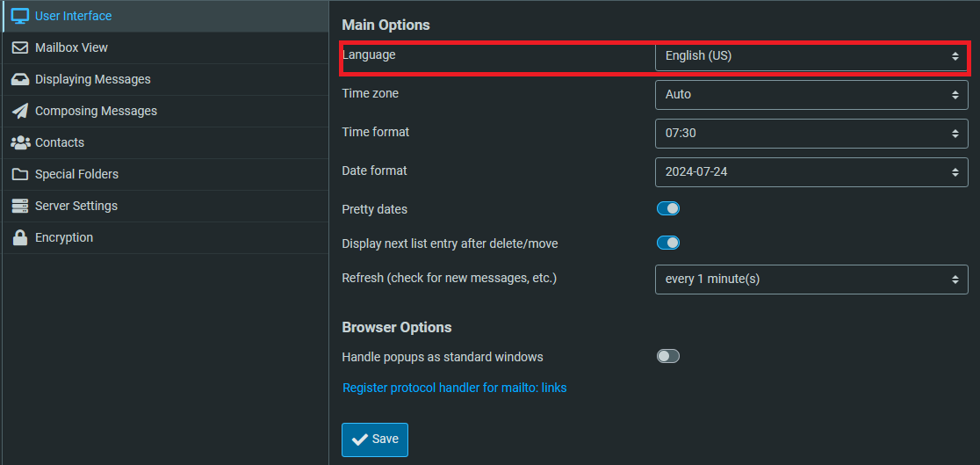Click Register protocol handler for mailto: links
Image resolution: width=980 pixels, height=465 pixels.
click(x=454, y=388)
